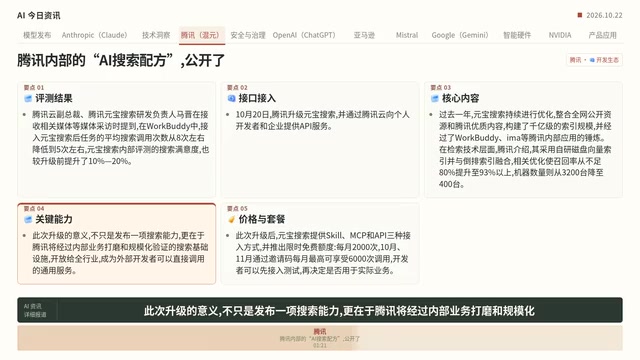Open the 亚马逊 tab
Screen dimensions: 640x360
tap(364, 35)
